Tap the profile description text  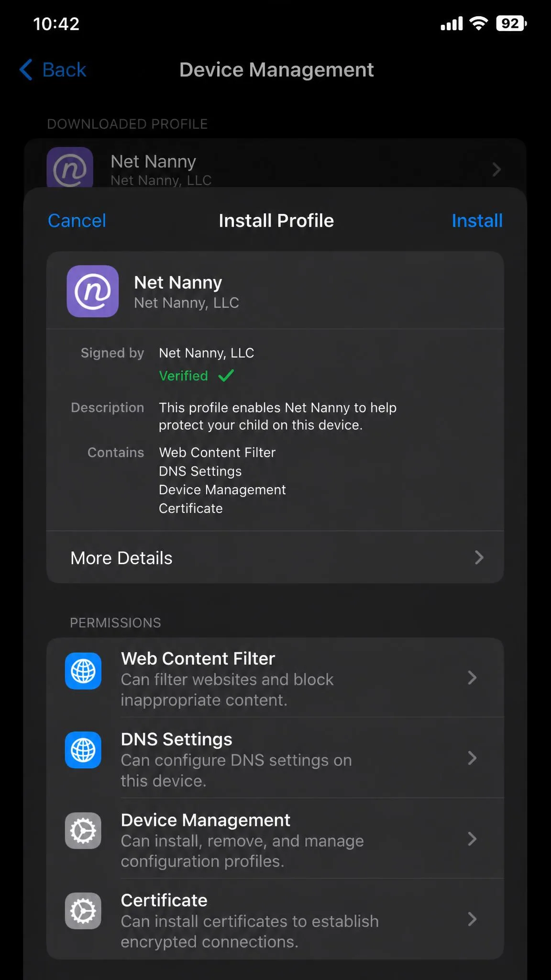[277, 416]
